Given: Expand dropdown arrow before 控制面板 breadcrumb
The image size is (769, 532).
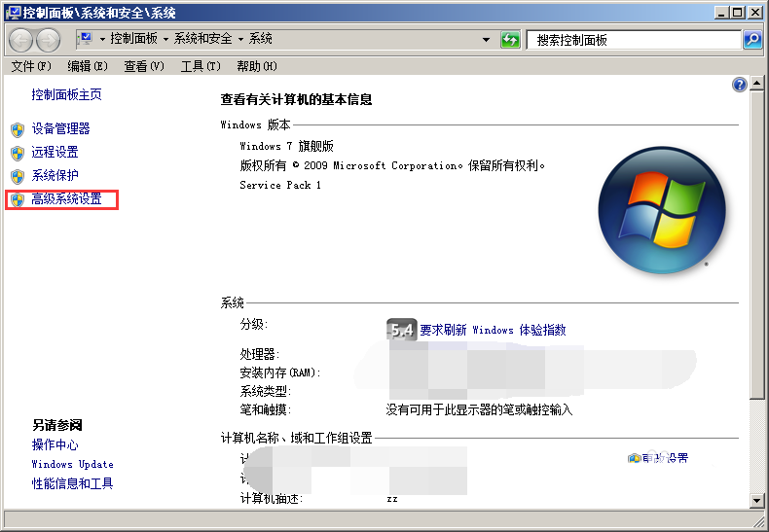Looking at the screenshot, I should click(102, 39).
